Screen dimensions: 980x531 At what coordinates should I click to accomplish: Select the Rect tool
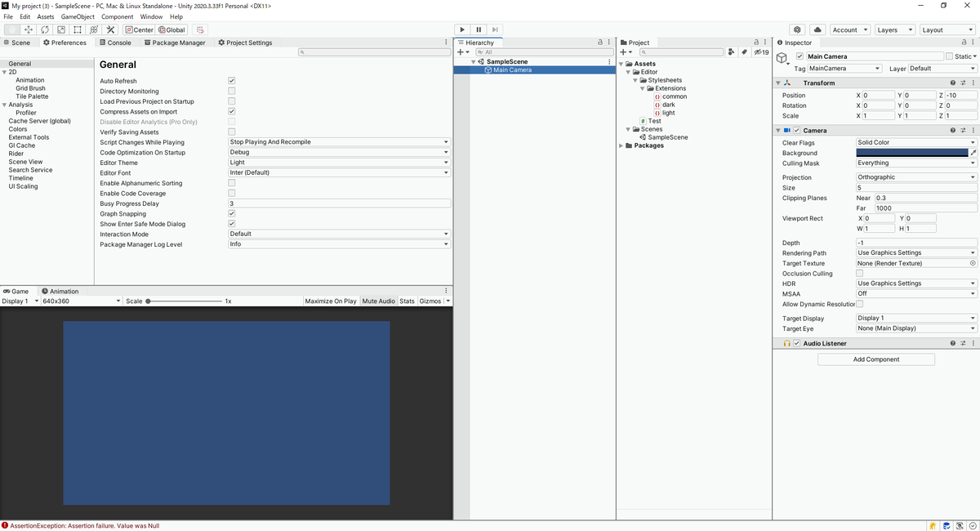(76, 29)
